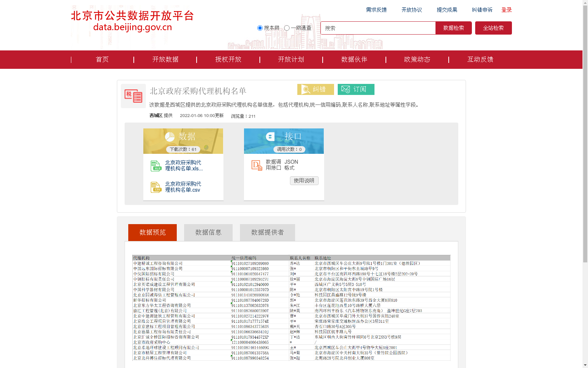This screenshot has height=368, width=588.
Task: Click the data preview table image
Action: coord(291,308)
